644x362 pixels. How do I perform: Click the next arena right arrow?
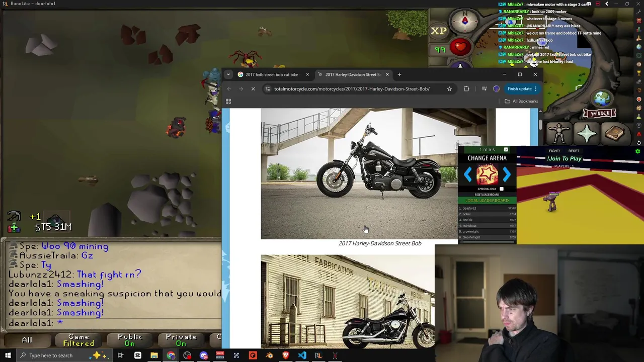coord(506,175)
